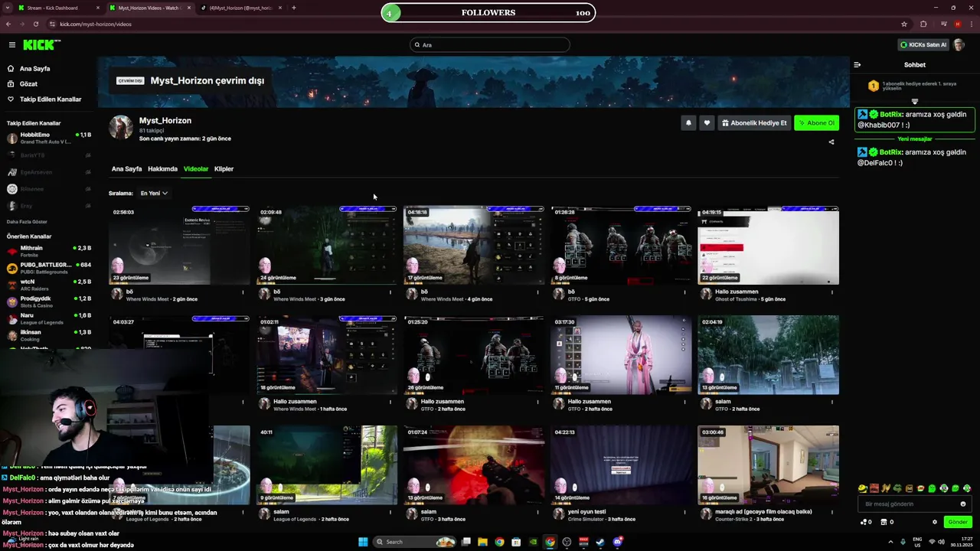Click the heart follow icon button
Screen dimensions: 980x551
(707, 122)
